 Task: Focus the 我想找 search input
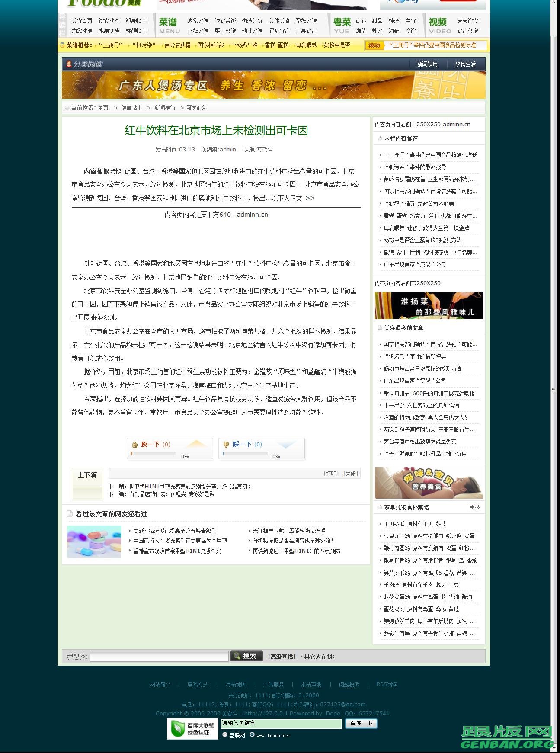coord(159,656)
